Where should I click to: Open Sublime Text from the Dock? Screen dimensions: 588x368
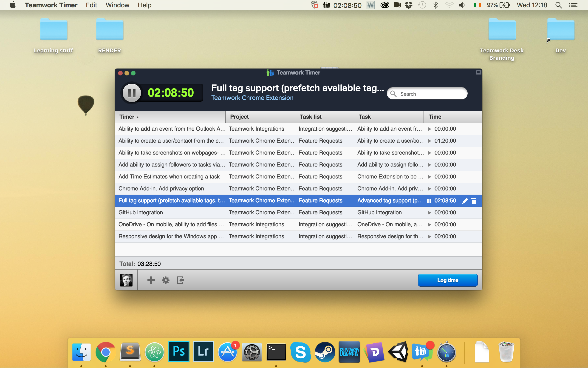(130, 352)
